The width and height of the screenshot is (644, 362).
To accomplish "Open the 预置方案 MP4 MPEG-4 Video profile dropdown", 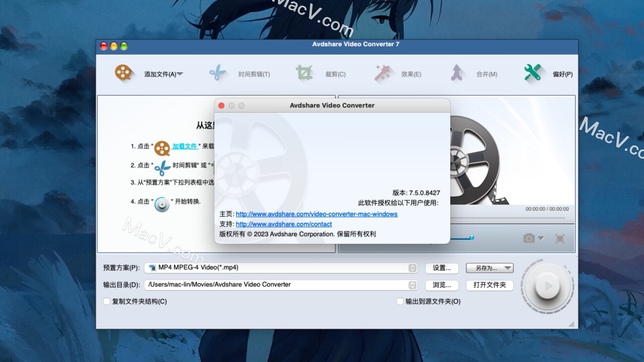I will click(x=281, y=267).
